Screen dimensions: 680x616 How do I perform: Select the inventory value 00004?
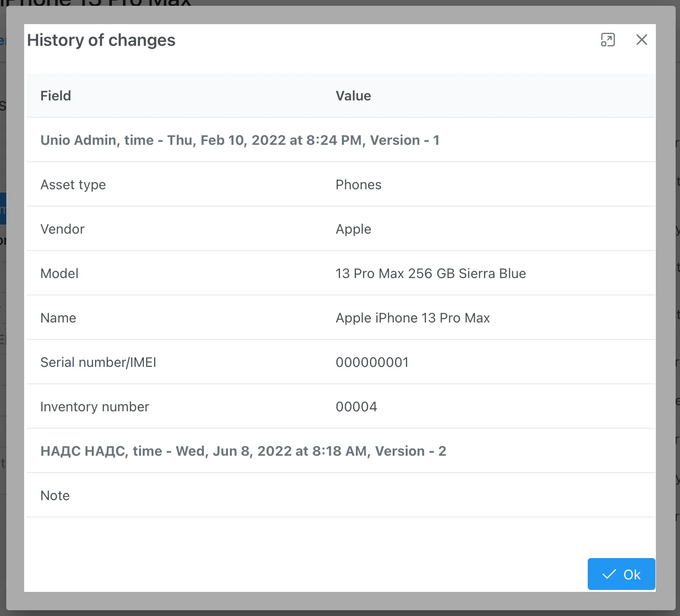356,406
